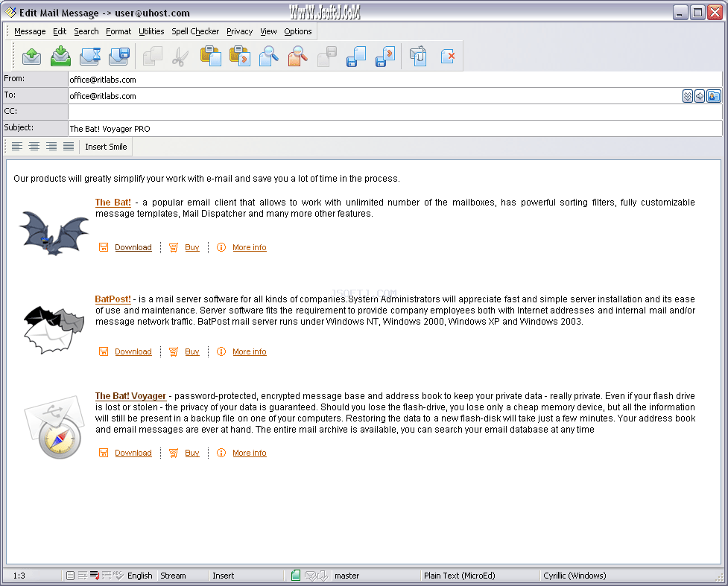Toggle ABC spell check status bar icon
This screenshot has height=586, width=728.
pos(118,576)
